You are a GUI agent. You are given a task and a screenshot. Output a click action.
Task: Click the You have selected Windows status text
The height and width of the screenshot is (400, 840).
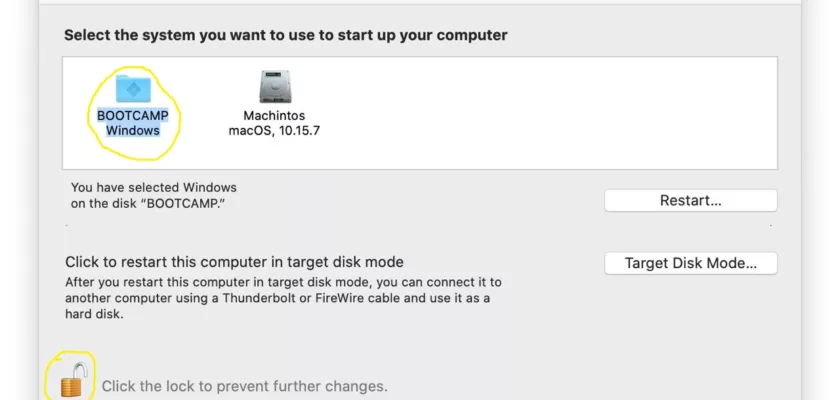coord(154,188)
